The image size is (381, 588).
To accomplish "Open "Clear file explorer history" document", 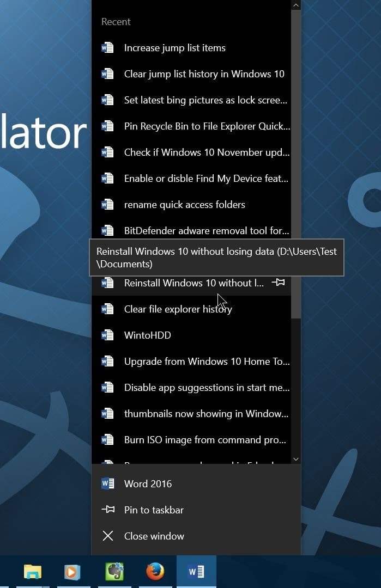I will point(191,309).
